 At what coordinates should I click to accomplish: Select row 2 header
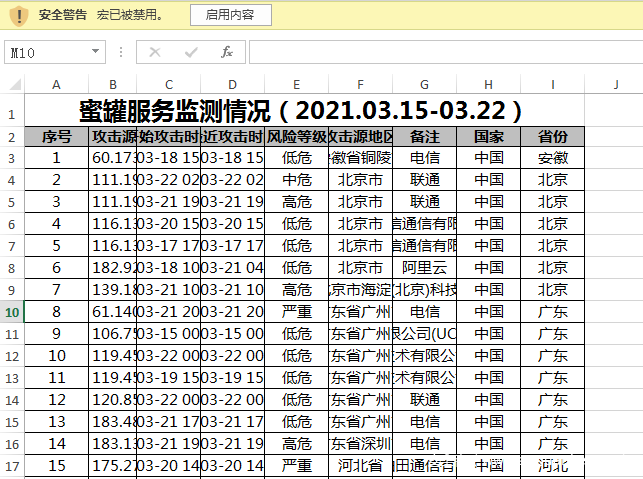tap(12, 137)
